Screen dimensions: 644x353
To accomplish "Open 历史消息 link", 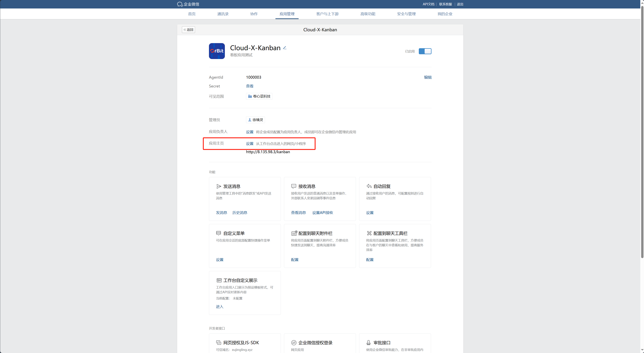I will point(240,213).
